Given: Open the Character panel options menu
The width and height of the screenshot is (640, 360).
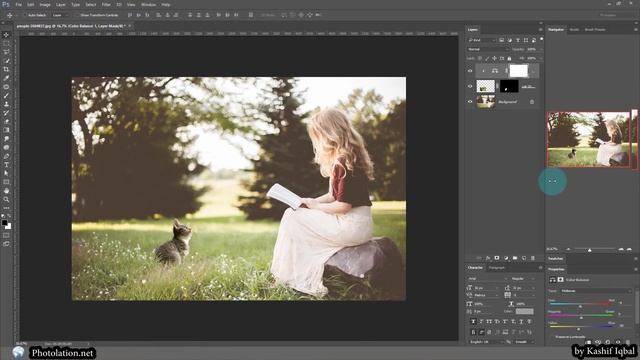Looking at the screenshot, I should click(x=541, y=268).
